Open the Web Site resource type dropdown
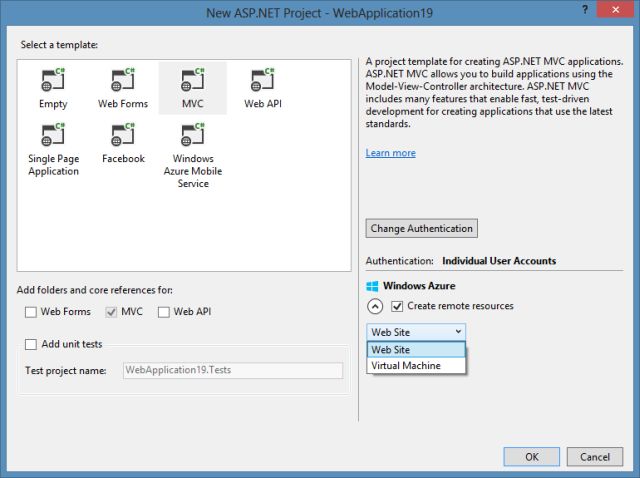The height and width of the screenshot is (478, 640). [416, 332]
